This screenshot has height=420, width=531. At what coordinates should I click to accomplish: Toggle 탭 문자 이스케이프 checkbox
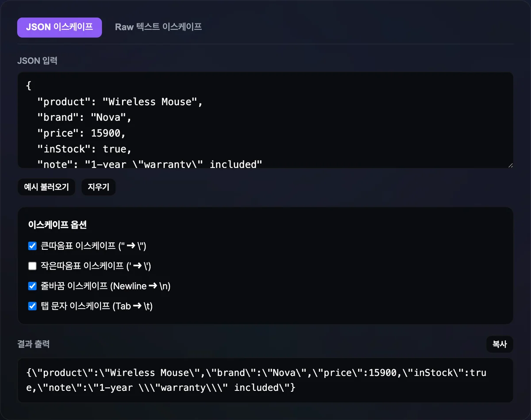pyautogui.click(x=32, y=306)
